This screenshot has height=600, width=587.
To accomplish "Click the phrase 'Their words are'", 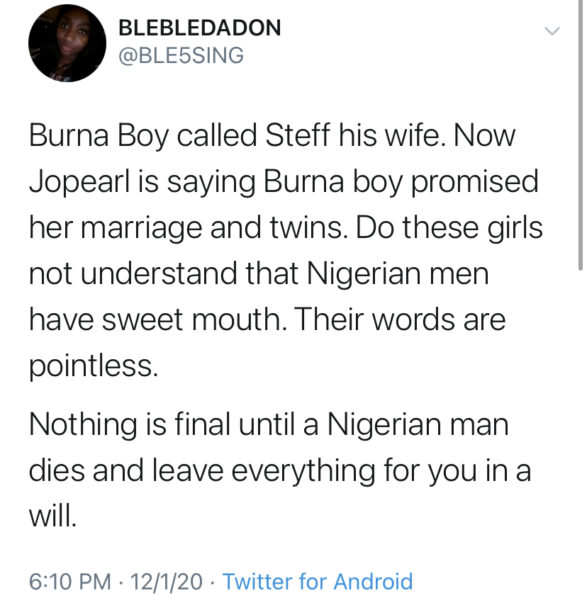I will [x=401, y=320].
